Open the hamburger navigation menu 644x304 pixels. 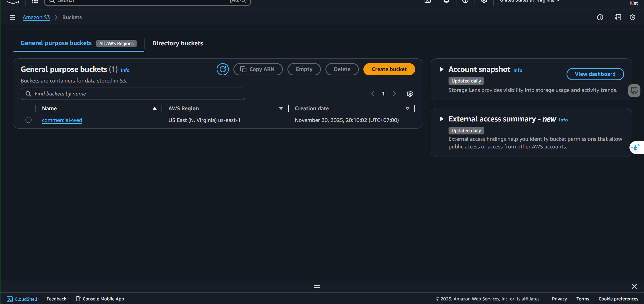12,17
